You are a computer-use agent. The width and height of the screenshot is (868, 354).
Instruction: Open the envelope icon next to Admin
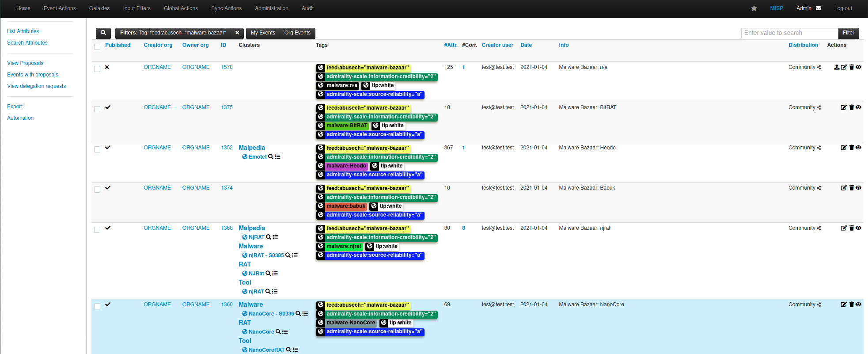(819, 8)
